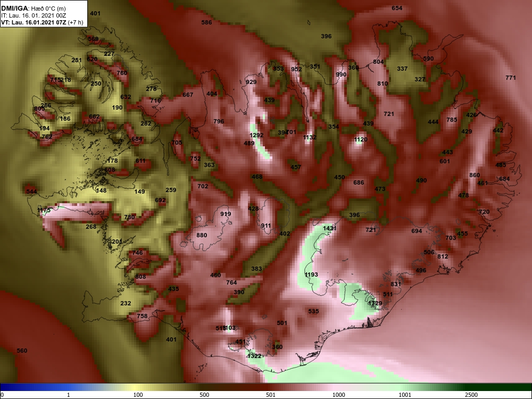Screen dimensions: 532x399
Task: Click the 1132 map value
Action: [x=310, y=137]
